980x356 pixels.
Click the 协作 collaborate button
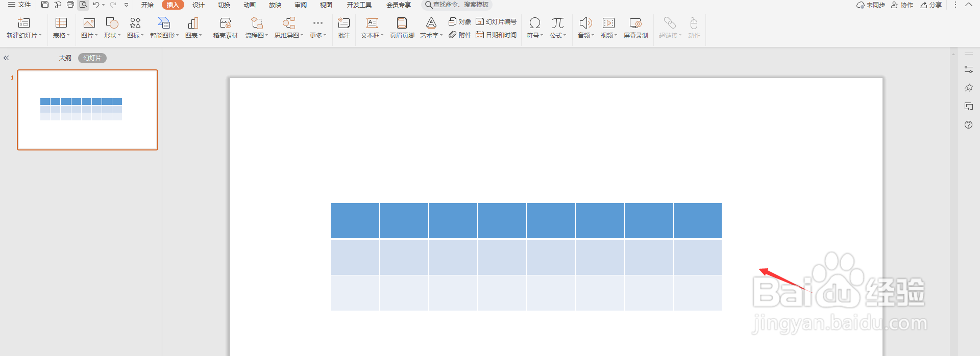coord(902,5)
